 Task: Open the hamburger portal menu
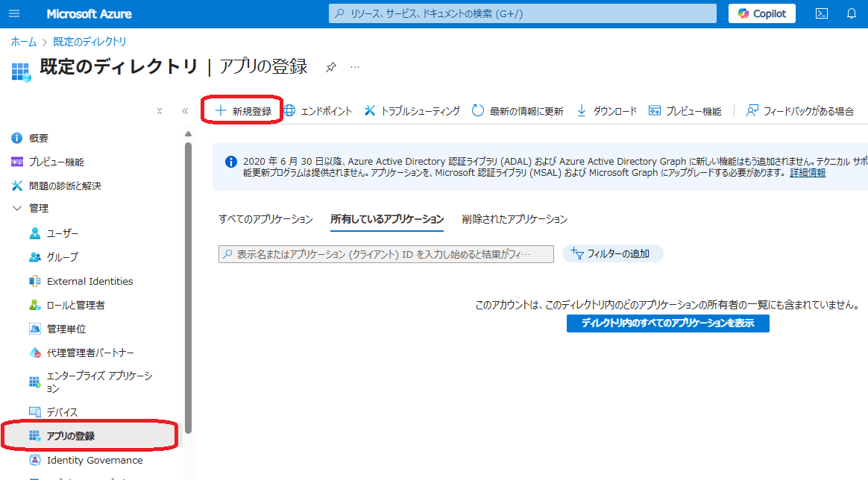14,14
